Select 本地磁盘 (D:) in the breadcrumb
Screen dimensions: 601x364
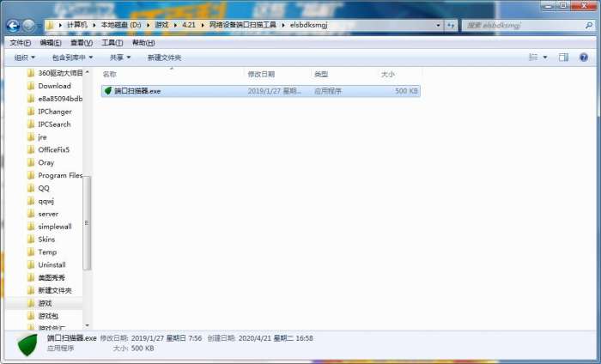(x=121, y=25)
